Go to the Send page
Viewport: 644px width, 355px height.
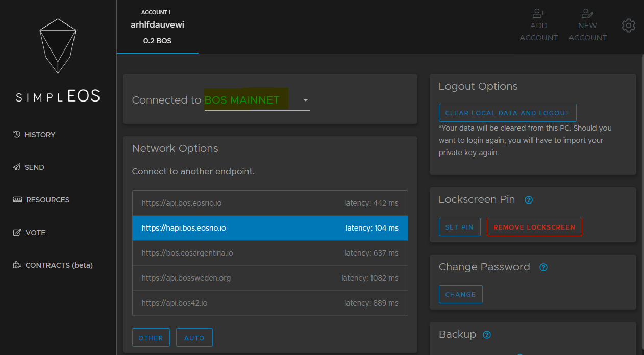pyautogui.click(x=29, y=167)
